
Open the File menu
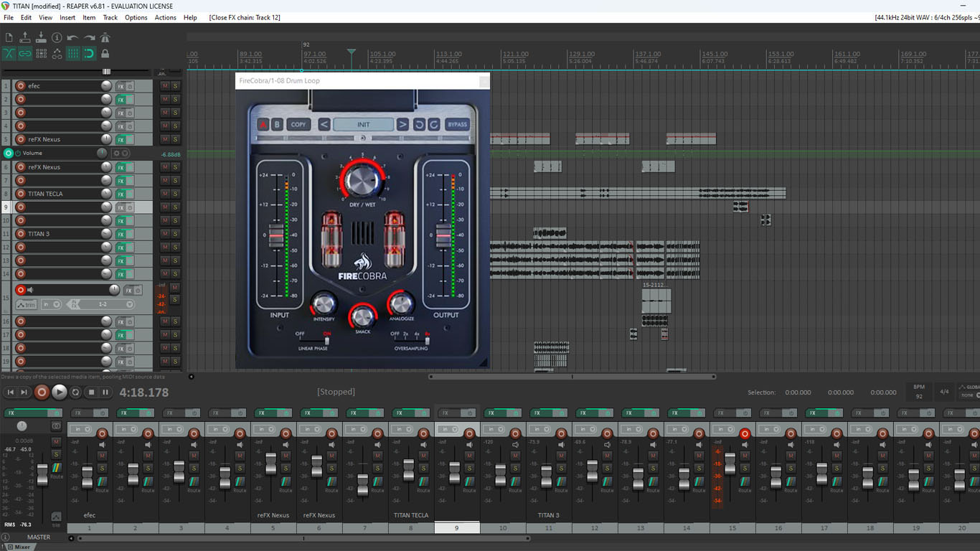(x=9, y=17)
